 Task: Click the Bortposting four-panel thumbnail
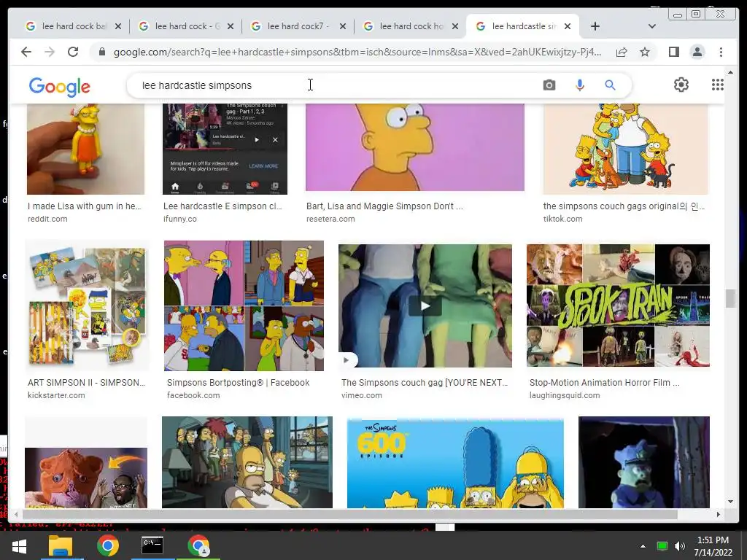[244, 306]
